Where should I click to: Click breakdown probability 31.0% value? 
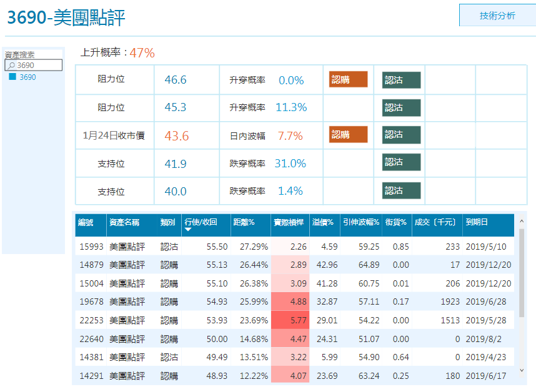pyautogui.click(x=290, y=163)
